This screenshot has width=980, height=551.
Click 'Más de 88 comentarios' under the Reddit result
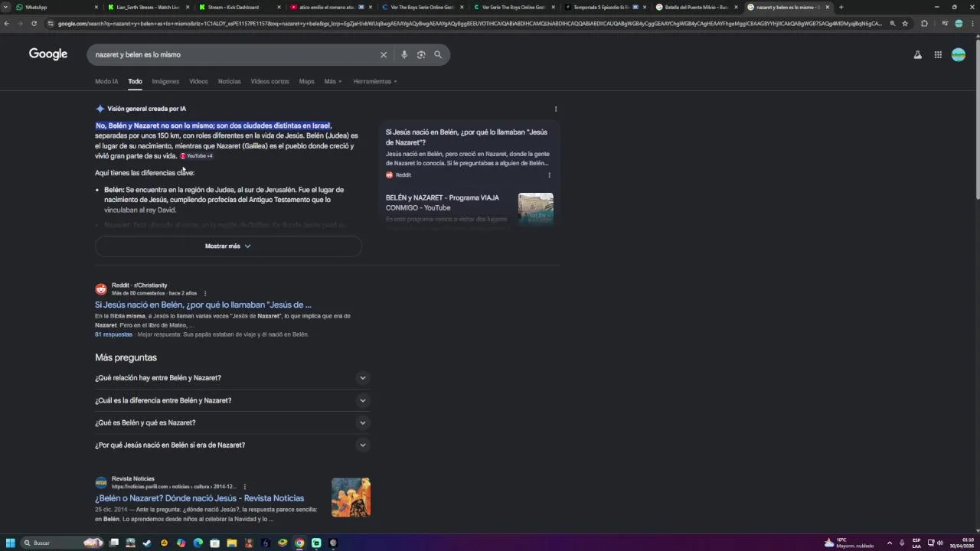click(138, 293)
